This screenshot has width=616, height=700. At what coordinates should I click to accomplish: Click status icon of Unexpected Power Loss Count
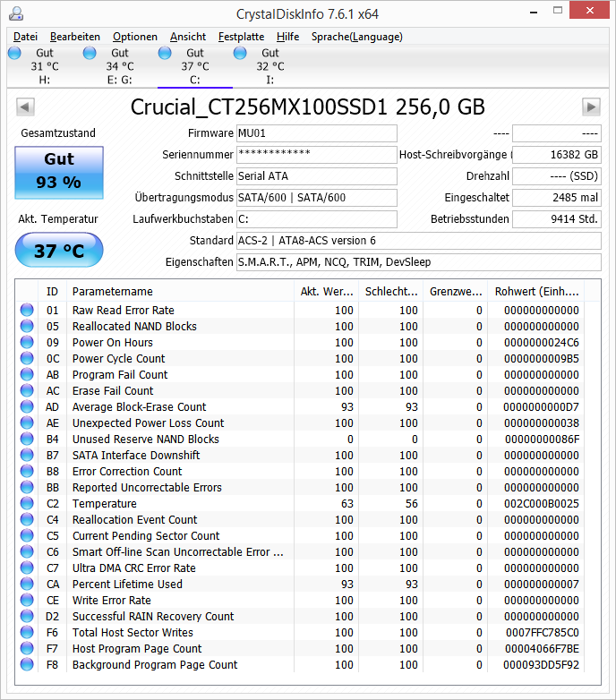(27, 423)
